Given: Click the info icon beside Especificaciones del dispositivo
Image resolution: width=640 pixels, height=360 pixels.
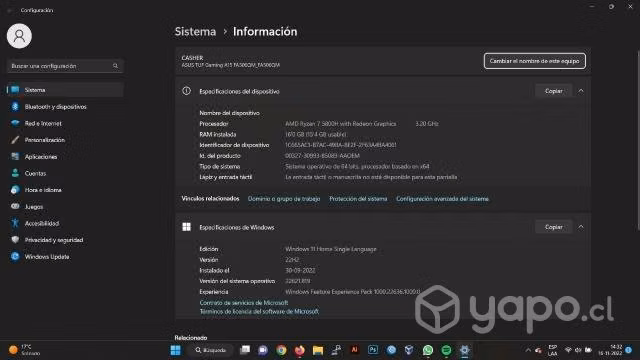Looking at the screenshot, I should [x=187, y=91].
